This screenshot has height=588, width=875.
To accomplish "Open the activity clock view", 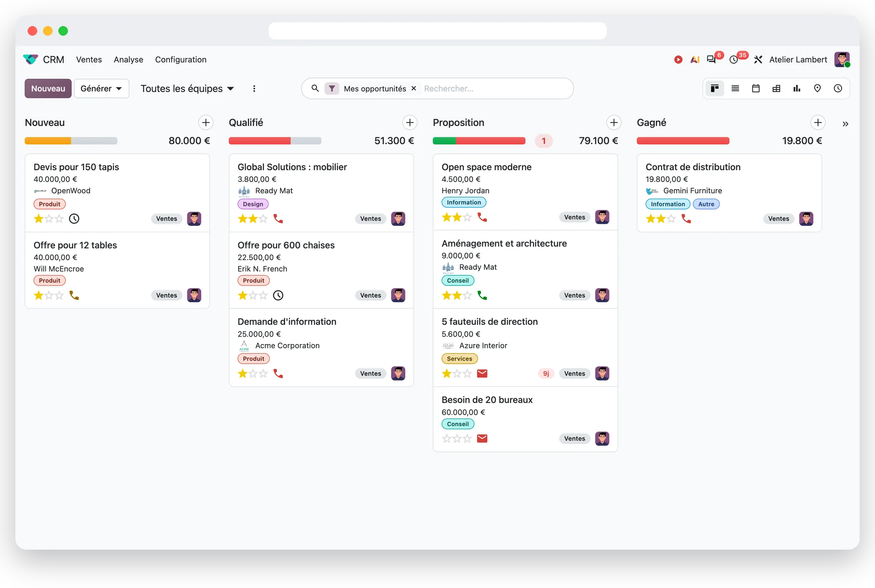I will click(838, 89).
